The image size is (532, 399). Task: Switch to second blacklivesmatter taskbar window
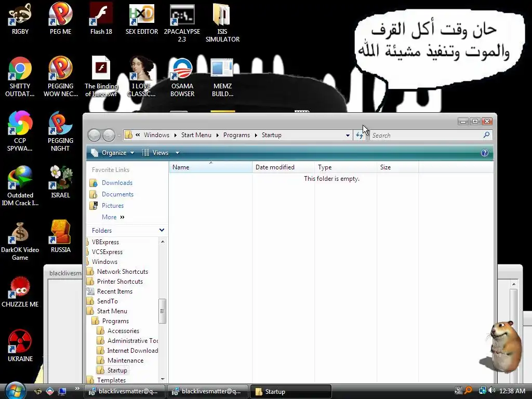click(x=208, y=392)
